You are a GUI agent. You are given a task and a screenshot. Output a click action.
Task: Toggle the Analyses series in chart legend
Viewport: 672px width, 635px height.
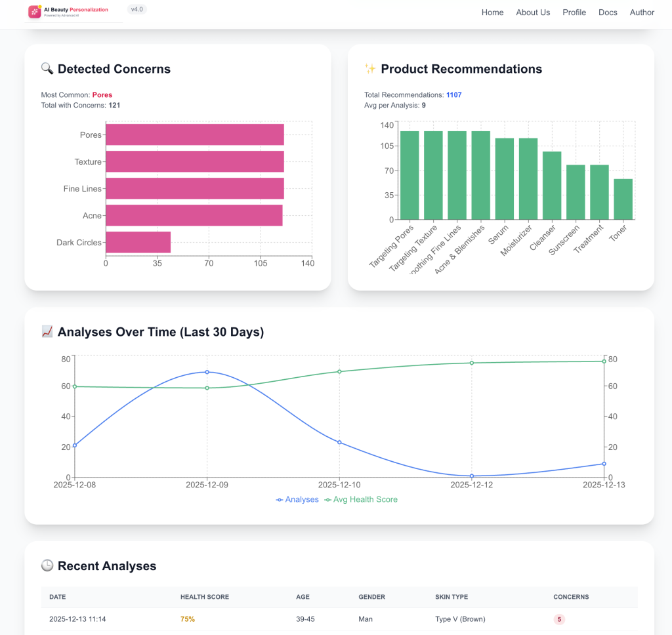(x=297, y=499)
